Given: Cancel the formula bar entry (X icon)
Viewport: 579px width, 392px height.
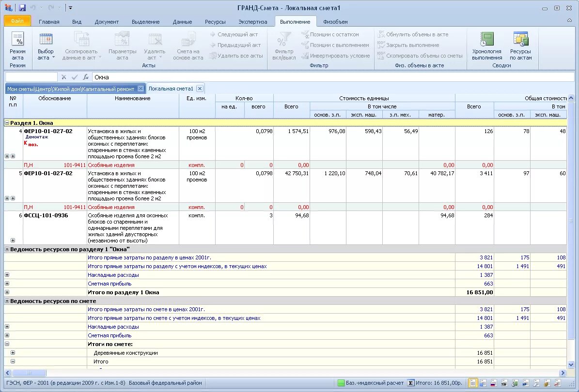Looking at the screenshot, I should (x=64, y=77).
